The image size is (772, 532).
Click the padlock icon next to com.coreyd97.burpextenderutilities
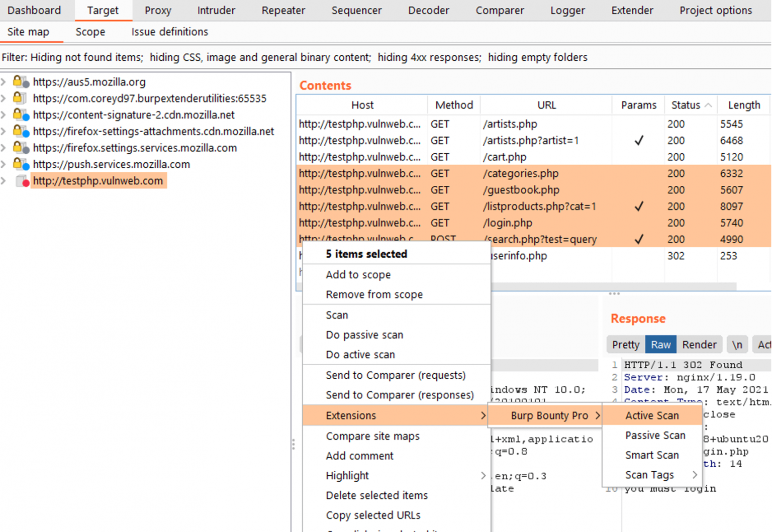18,98
